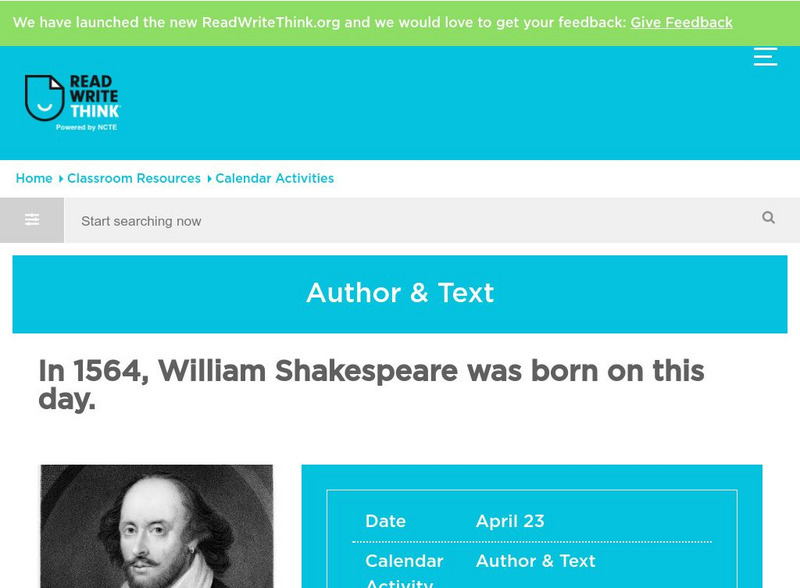Open the Classroom Resources breadcrumb
The height and width of the screenshot is (588, 800).
pos(134,178)
